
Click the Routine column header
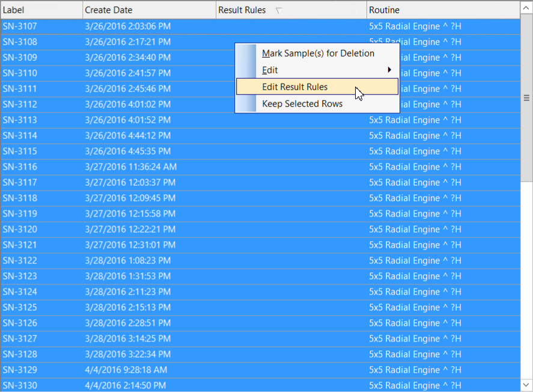442,10
